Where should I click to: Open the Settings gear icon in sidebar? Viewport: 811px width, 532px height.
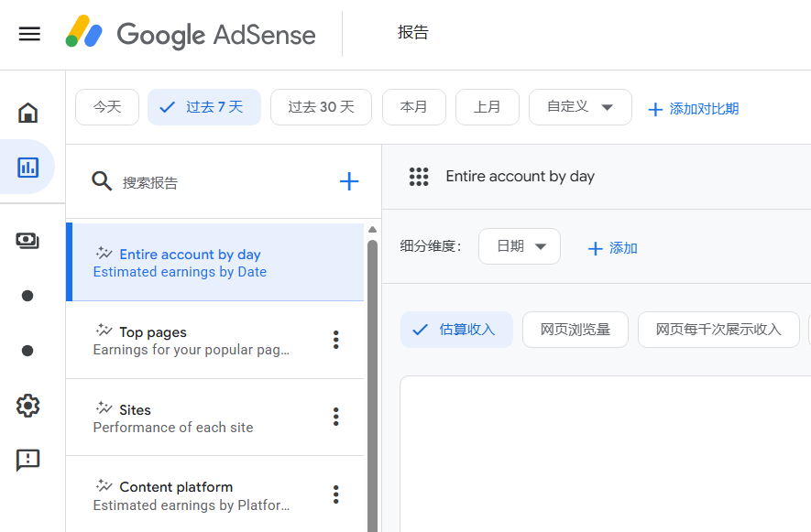27,405
